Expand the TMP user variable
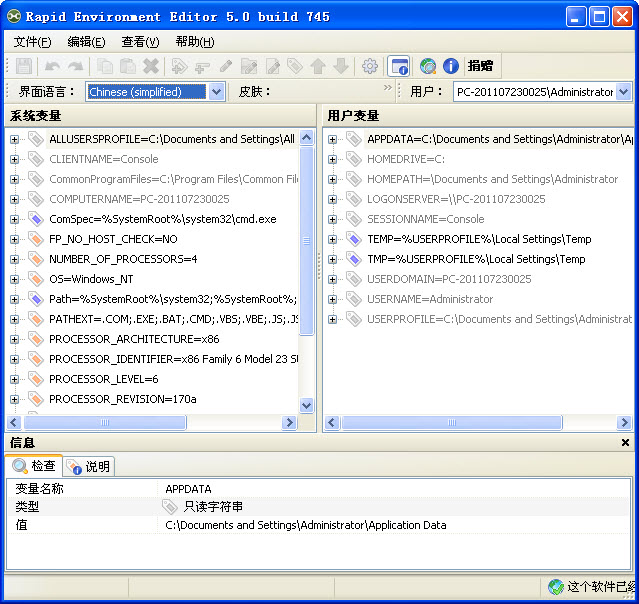639x604 pixels. (332, 259)
